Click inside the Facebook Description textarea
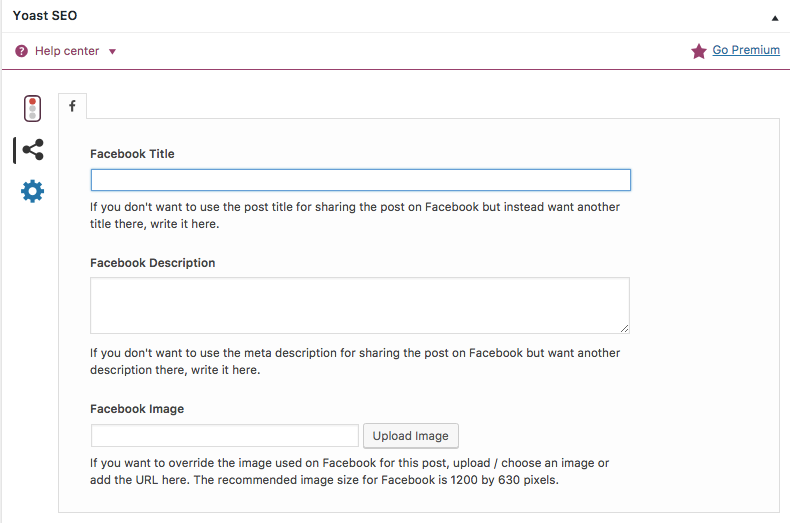Viewport: 790px width, 523px height. [360, 305]
